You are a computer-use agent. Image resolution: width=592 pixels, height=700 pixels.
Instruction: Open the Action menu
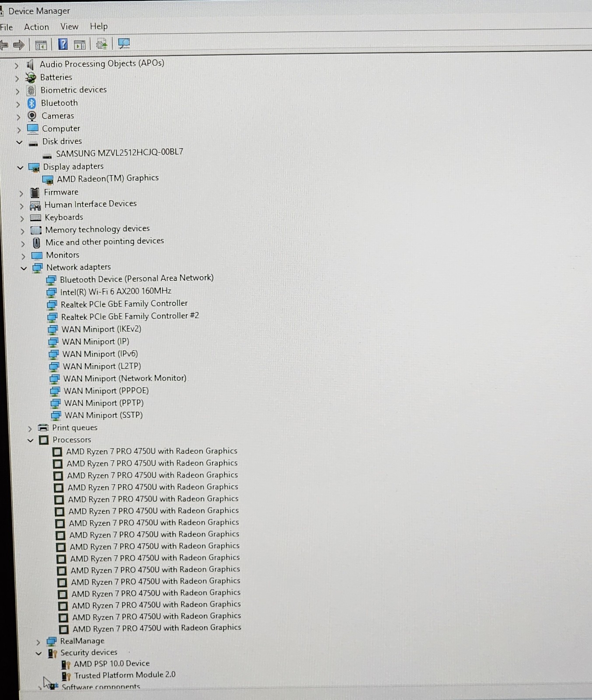(x=36, y=27)
